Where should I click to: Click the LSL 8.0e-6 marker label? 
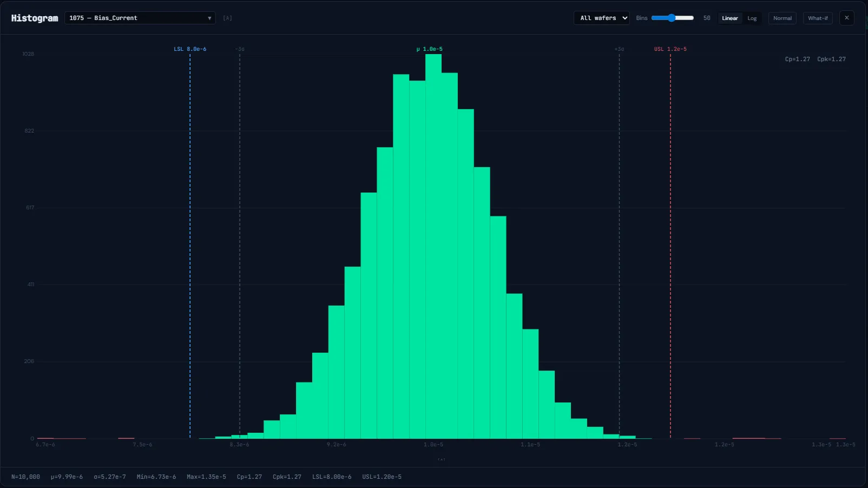(x=189, y=49)
